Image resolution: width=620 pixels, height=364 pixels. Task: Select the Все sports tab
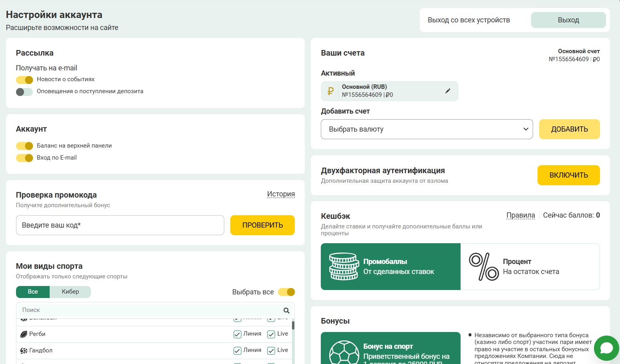pyautogui.click(x=33, y=292)
